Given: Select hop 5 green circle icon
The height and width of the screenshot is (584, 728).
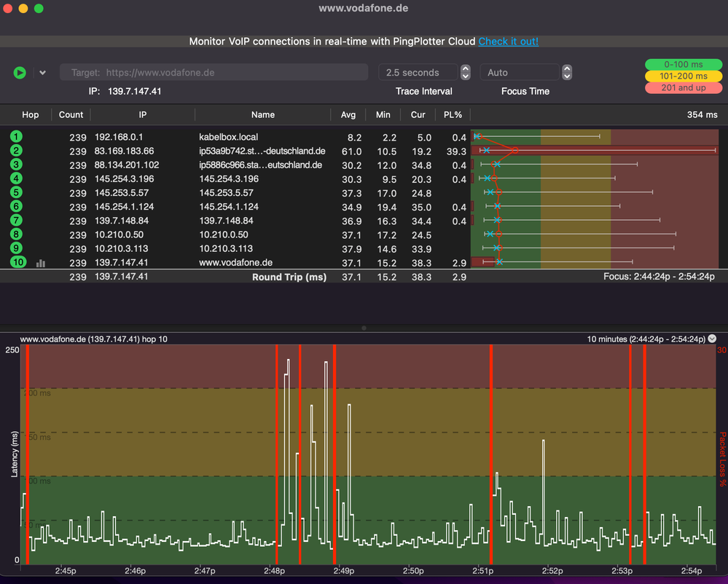Looking at the screenshot, I should coord(16,192).
